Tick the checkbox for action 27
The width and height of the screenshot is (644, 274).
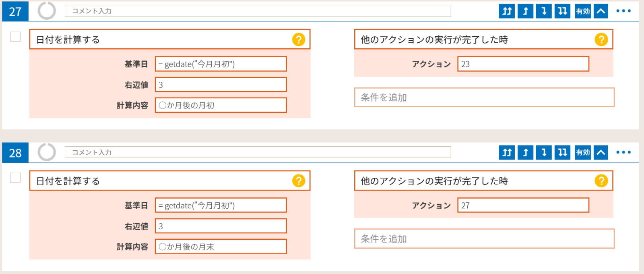(x=15, y=37)
